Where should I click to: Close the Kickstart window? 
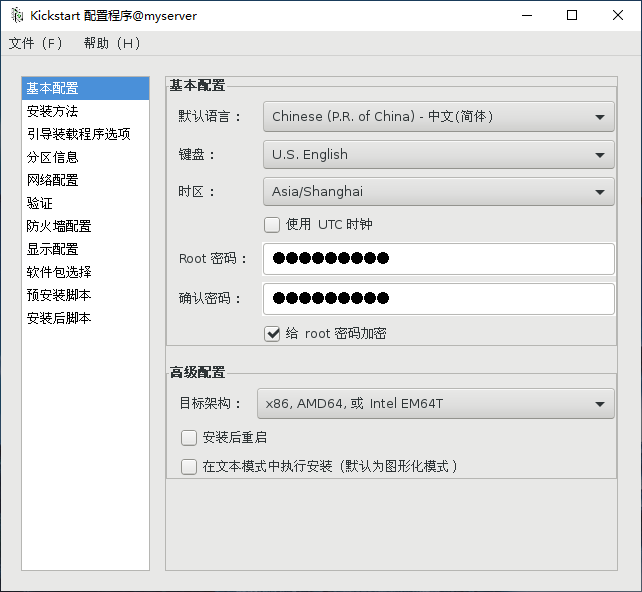(618, 16)
